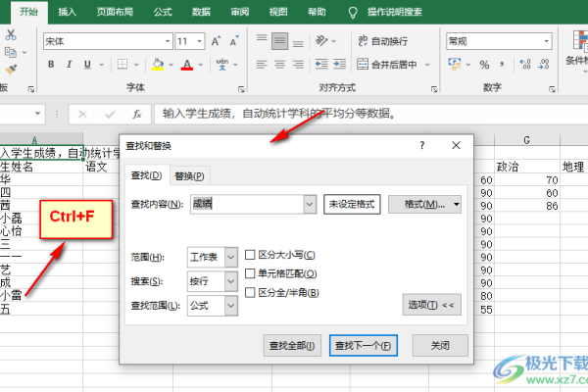Open the 查找范围 公式 dropdown
This screenshot has width=588, height=392.
[x=231, y=306]
